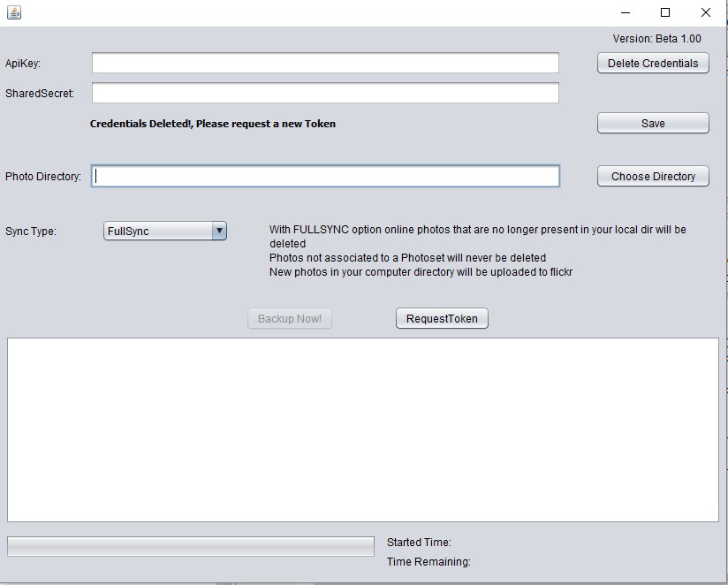
Task: Click the Photo Directory text field
Action: coord(325,176)
